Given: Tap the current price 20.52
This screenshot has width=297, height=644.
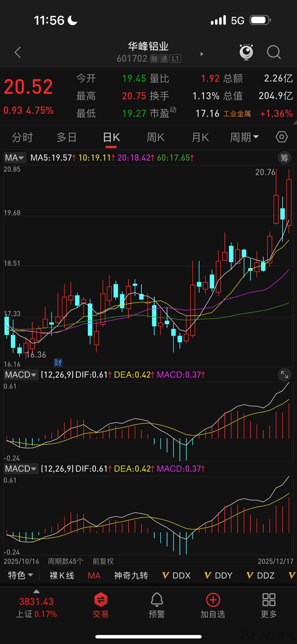Looking at the screenshot, I should tap(28, 87).
